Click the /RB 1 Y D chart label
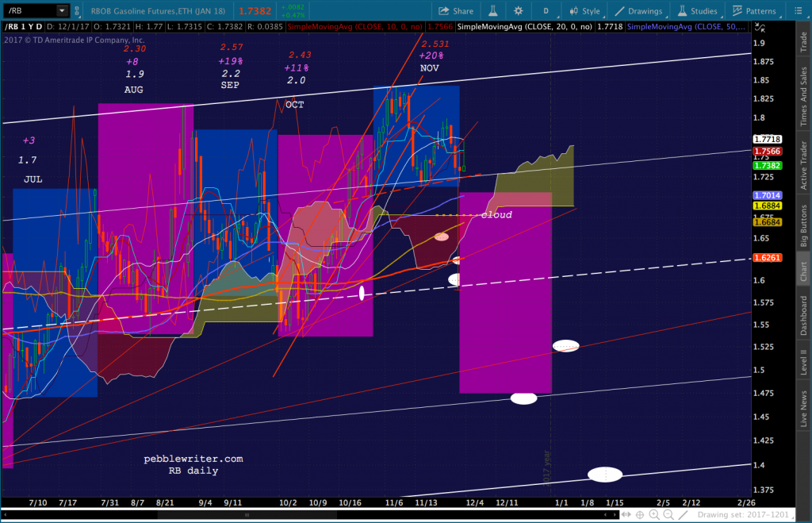The height and width of the screenshot is (523, 812). [x=24, y=26]
